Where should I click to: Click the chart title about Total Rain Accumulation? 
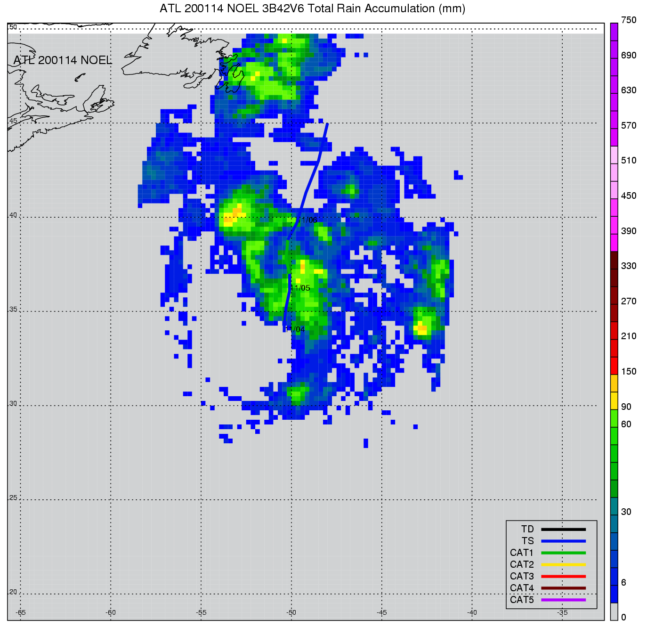point(312,8)
